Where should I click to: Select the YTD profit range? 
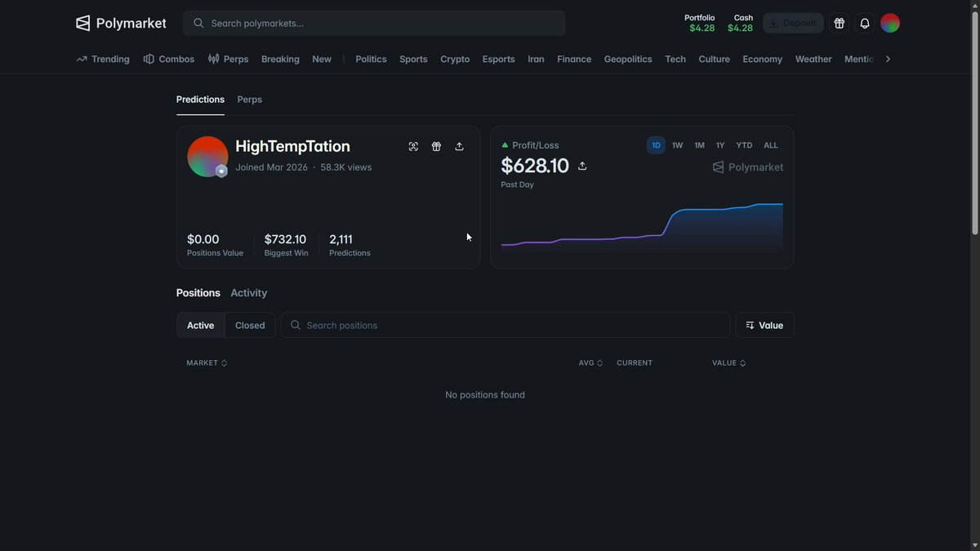744,145
